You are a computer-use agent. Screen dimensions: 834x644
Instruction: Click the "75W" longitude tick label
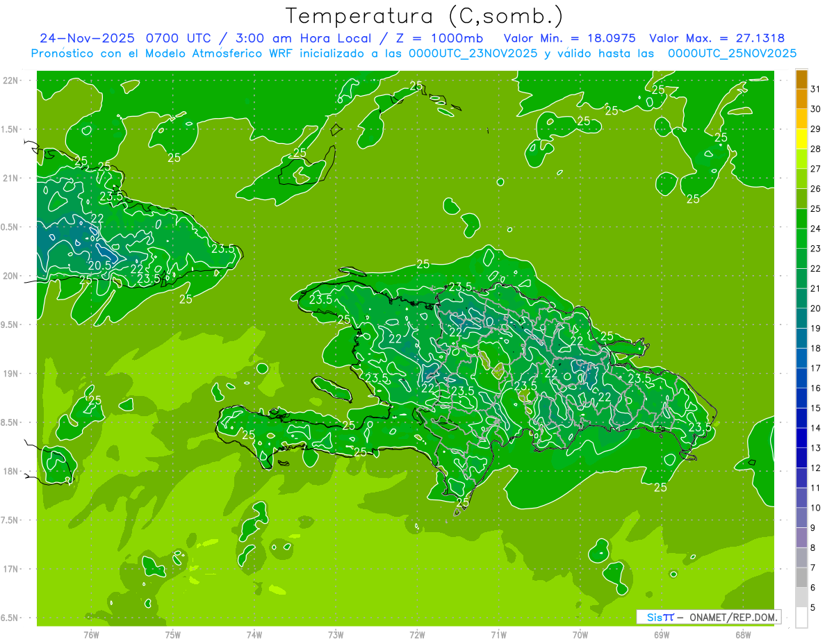coord(173,635)
